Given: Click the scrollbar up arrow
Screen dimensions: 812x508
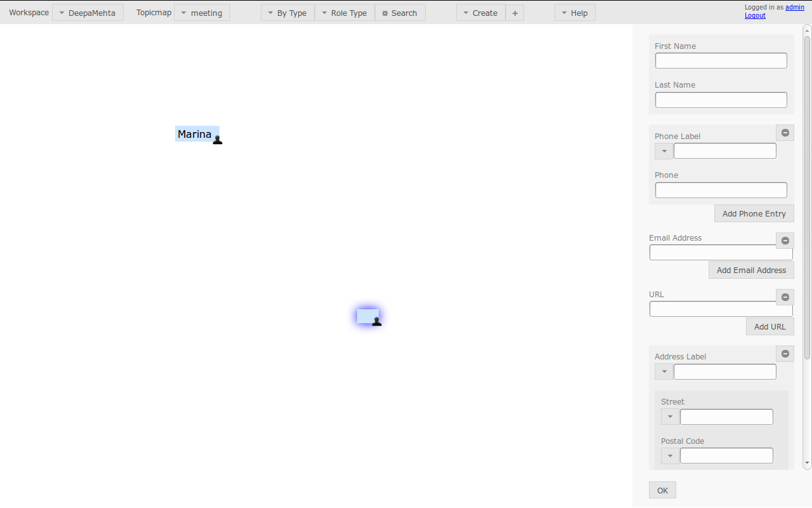Looking at the screenshot, I should coord(808,29).
